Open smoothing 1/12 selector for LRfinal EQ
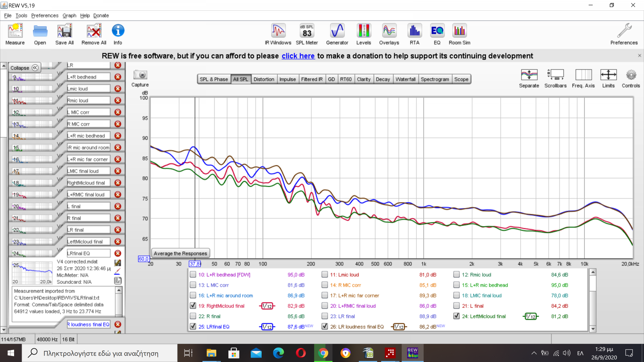 click(x=267, y=327)
